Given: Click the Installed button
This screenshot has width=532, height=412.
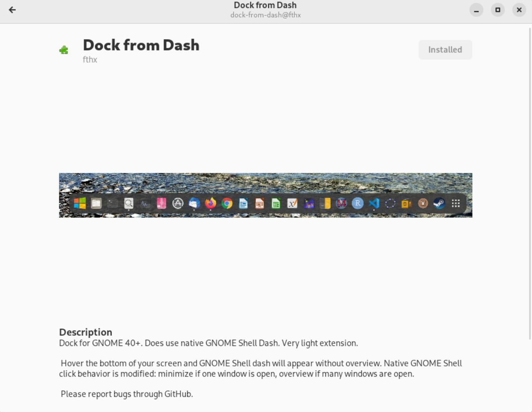Looking at the screenshot, I should [x=445, y=50].
